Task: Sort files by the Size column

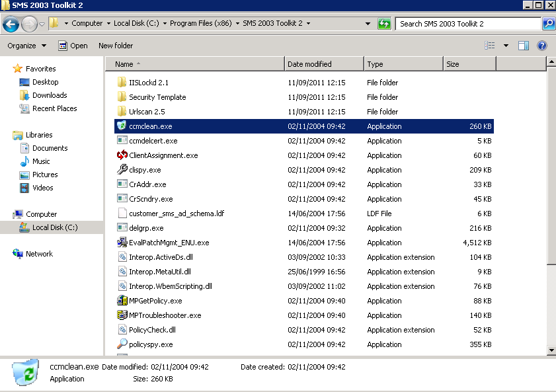Action: tap(469, 64)
